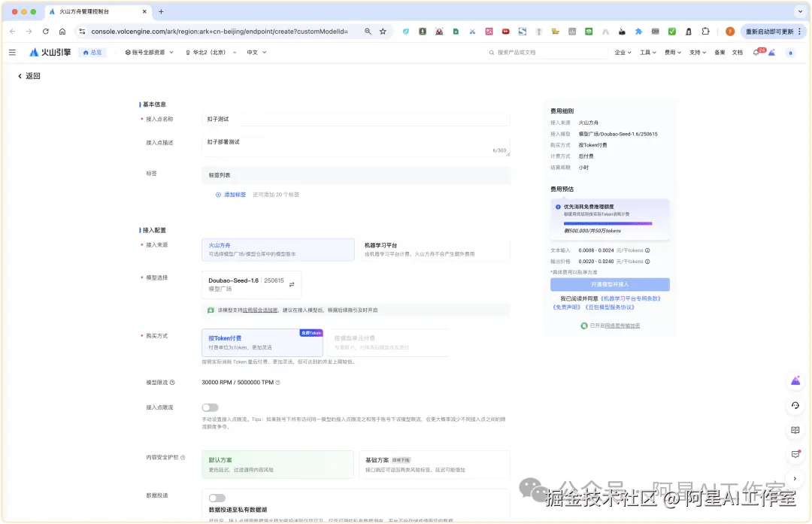Toggle the 接入点限流 switch
This screenshot has width=812, height=524.
click(210, 407)
